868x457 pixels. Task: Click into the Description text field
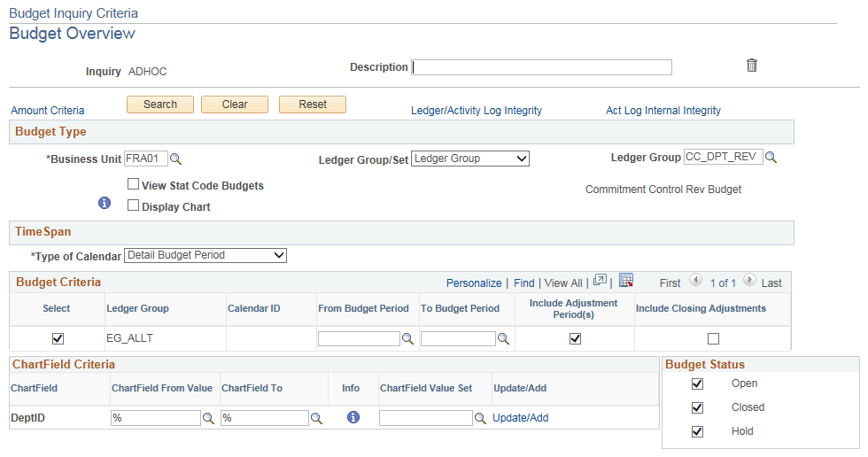541,67
